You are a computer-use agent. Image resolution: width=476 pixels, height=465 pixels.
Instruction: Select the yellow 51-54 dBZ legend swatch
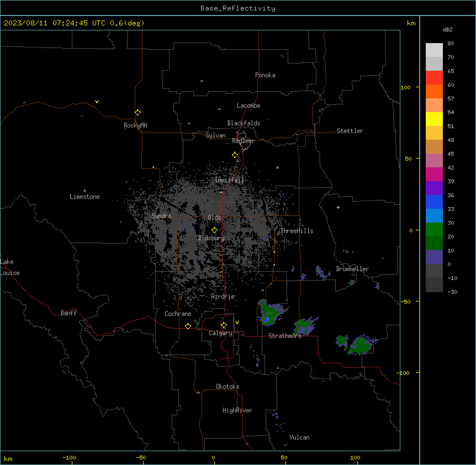coord(434,119)
